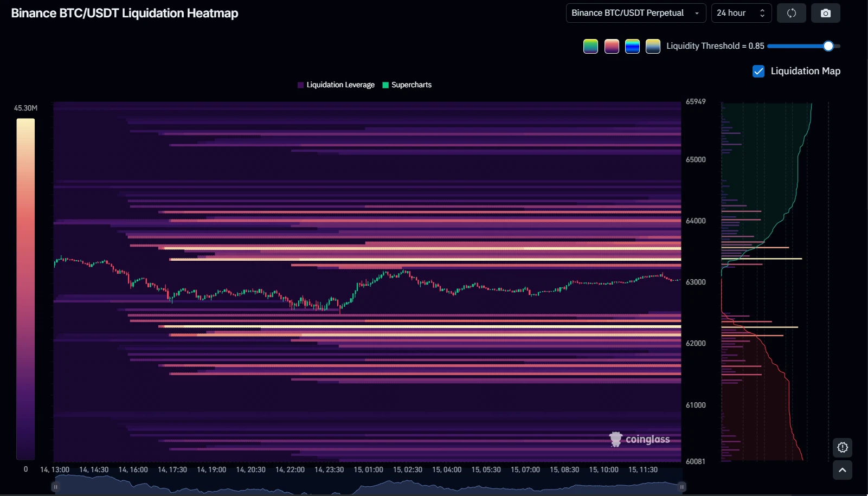Click the 15, 04:00 time axis label
868x496 pixels.
click(447, 470)
